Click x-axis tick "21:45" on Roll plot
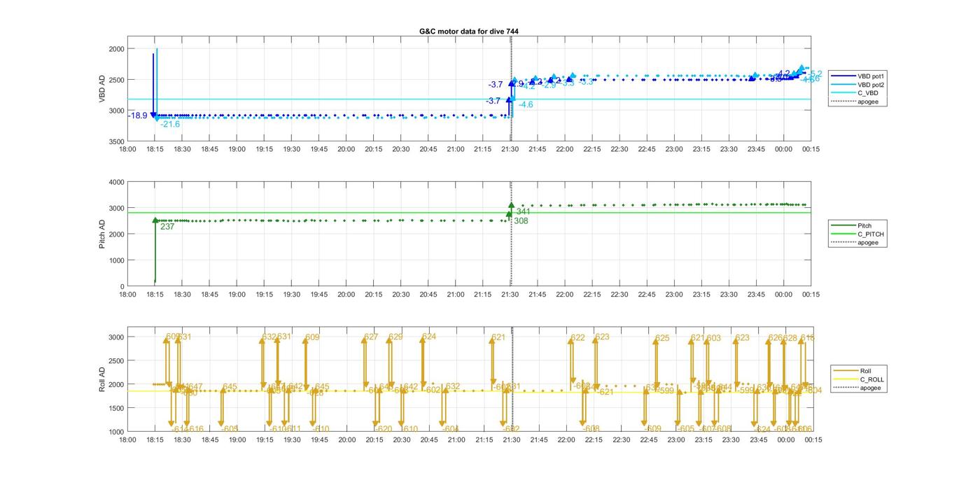The image size is (980, 485). tap(539, 440)
